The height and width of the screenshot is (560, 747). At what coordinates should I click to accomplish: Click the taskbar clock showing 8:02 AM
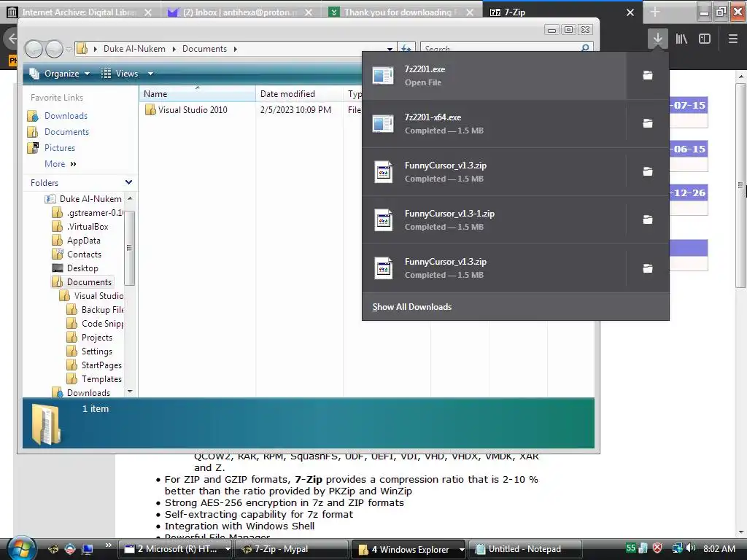[x=719, y=548]
